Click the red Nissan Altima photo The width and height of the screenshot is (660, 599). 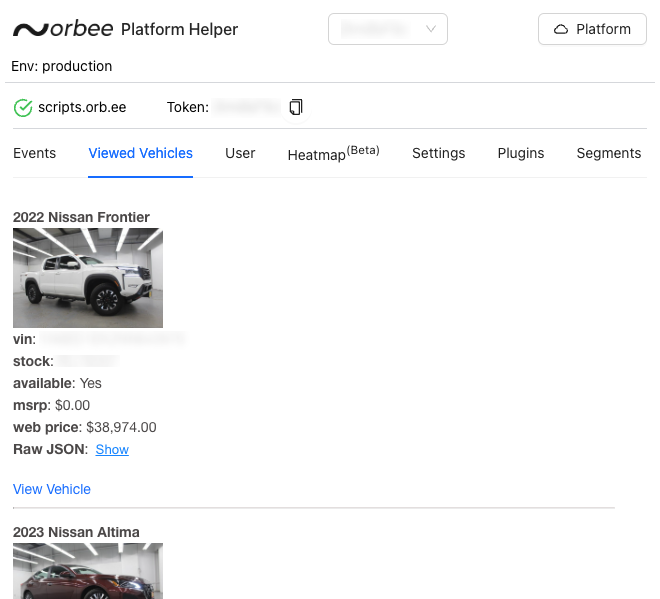coord(88,571)
